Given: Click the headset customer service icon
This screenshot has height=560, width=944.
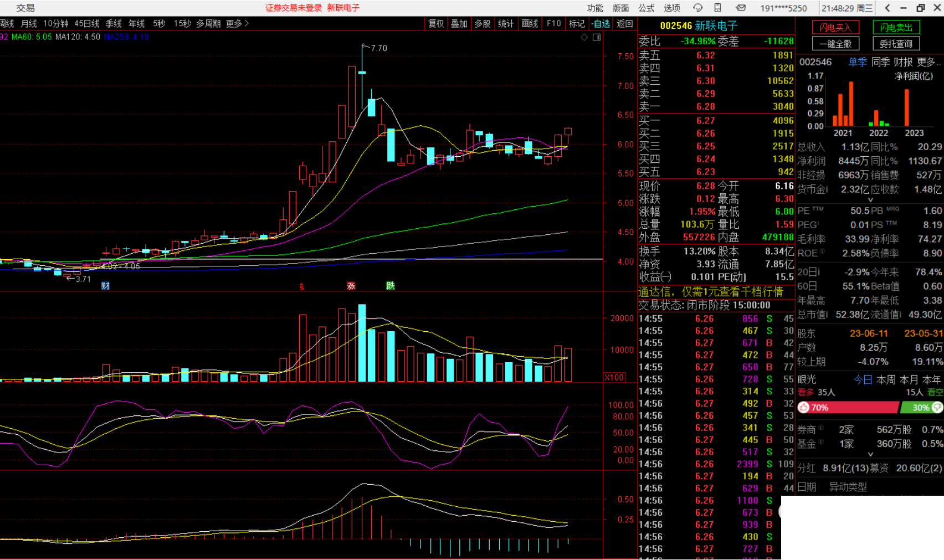Looking at the screenshot, I should [x=697, y=8].
